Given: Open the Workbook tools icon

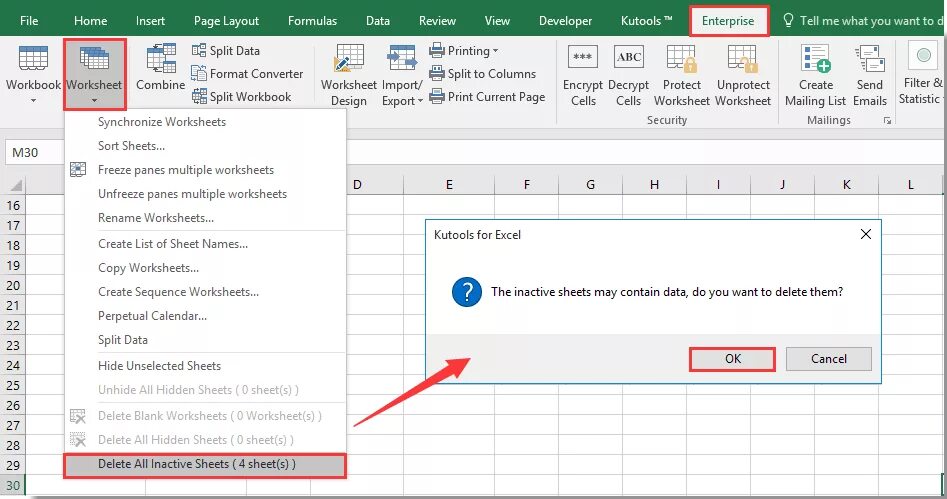Looking at the screenshot, I should click(33, 59).
